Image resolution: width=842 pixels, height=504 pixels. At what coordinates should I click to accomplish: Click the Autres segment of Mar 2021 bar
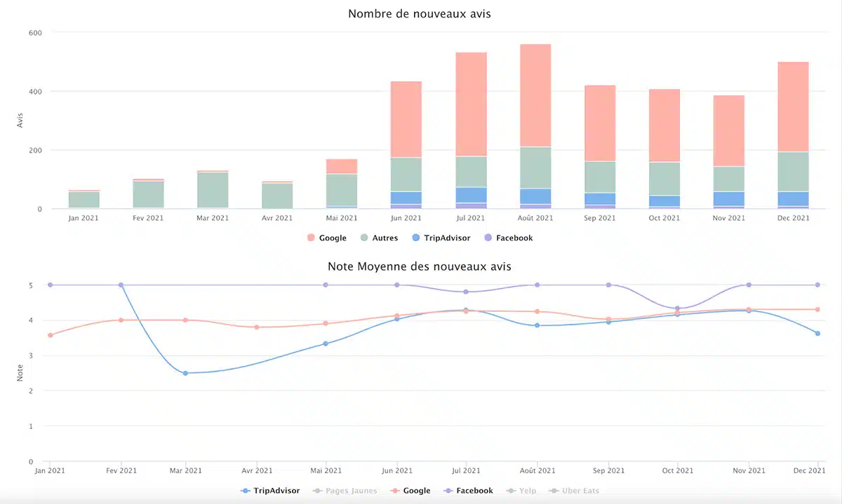[213, 189]
